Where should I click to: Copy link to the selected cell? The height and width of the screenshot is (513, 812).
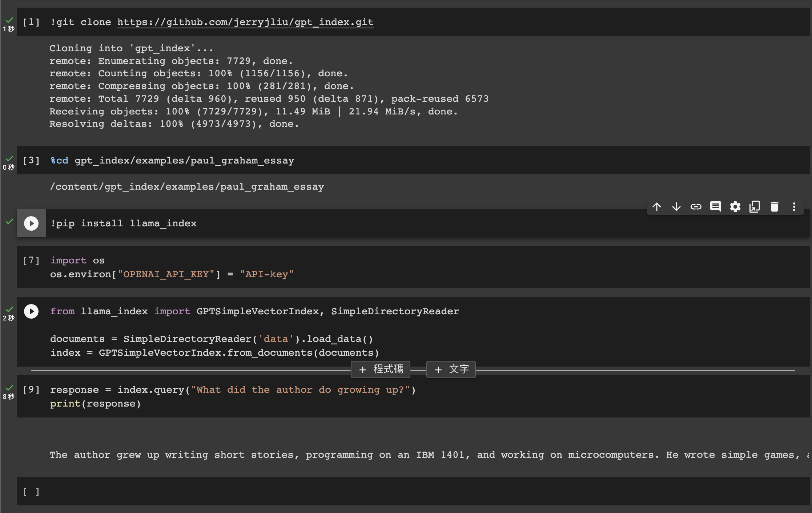tap(696, 206)
